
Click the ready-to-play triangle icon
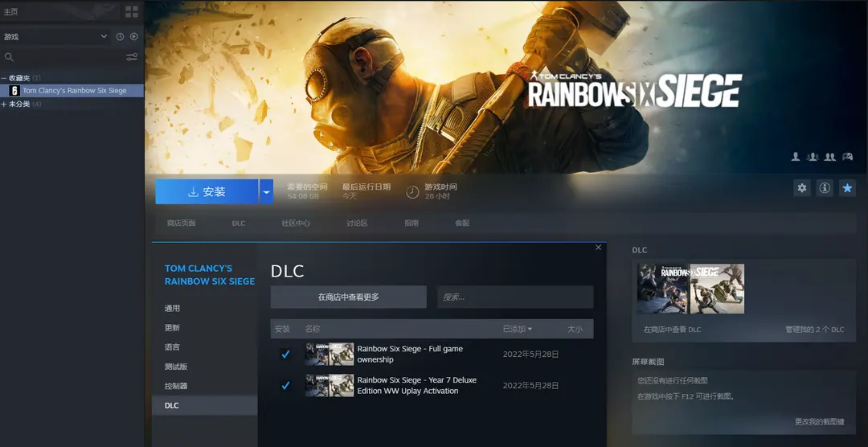click(x=134, y=36)
